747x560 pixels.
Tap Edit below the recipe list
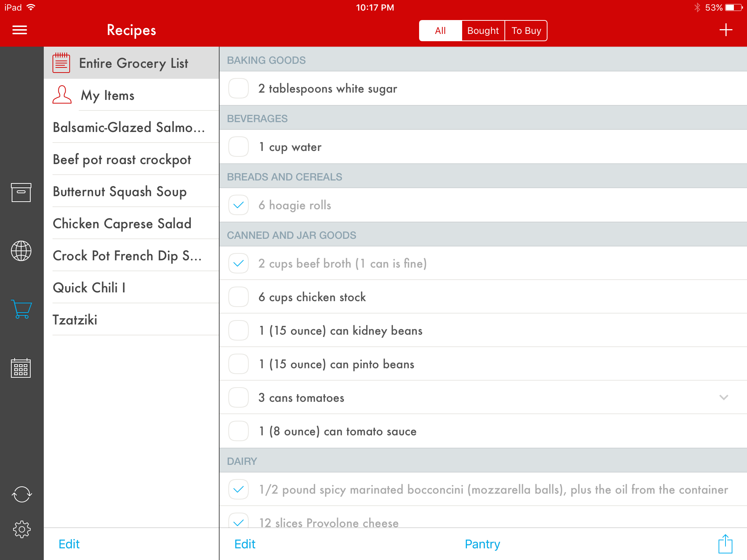69,544
